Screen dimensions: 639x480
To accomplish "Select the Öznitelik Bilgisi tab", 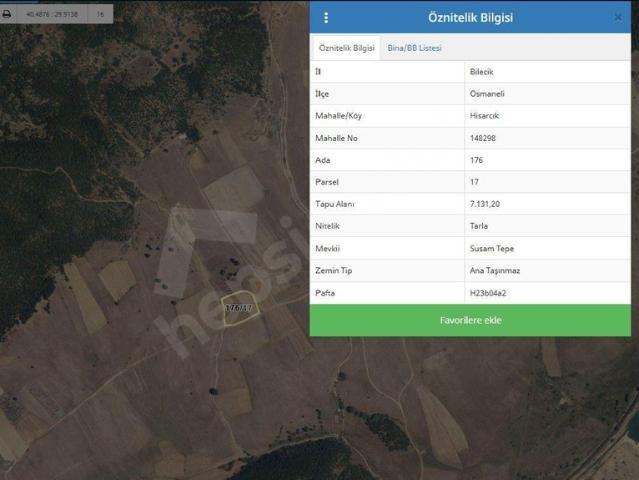I will click(346, 48).
